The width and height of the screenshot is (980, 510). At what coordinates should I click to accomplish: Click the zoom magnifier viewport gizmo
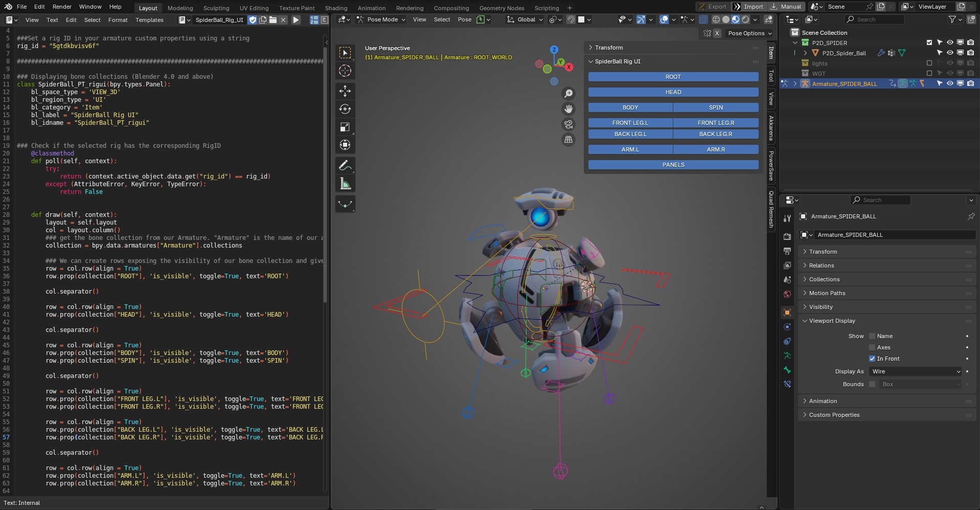568,94
